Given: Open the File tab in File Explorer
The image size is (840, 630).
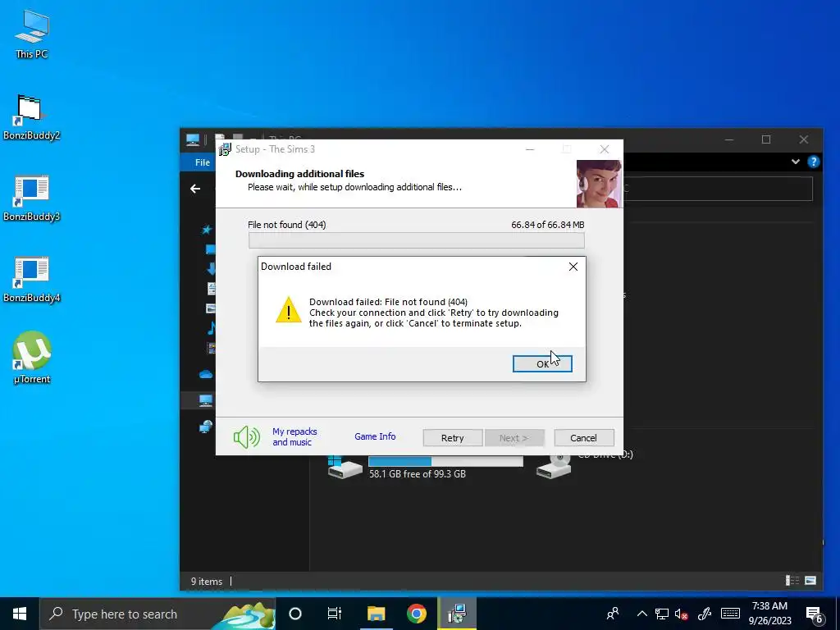Looking at the screenshot, I should click(x=203, y=162).
